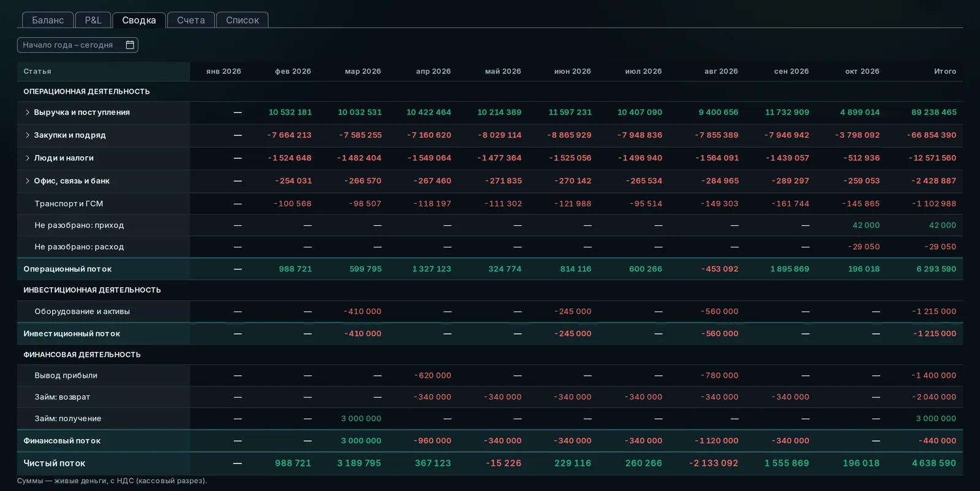
Task: Click revenue value 10 532 181 for February
Action: click(x=290, y=112)
